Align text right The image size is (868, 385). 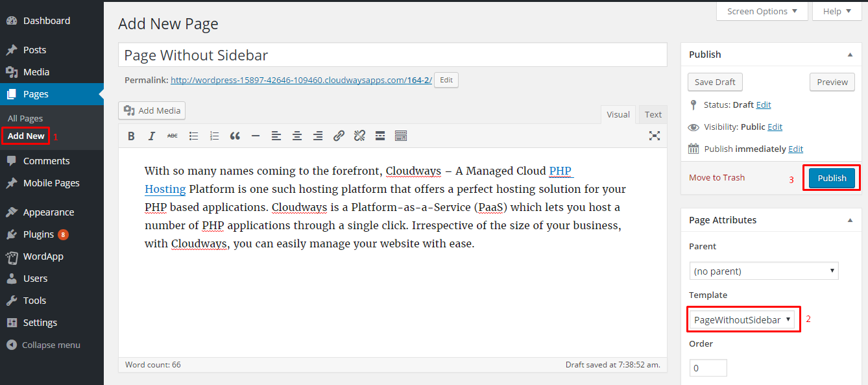coord(318,136)
